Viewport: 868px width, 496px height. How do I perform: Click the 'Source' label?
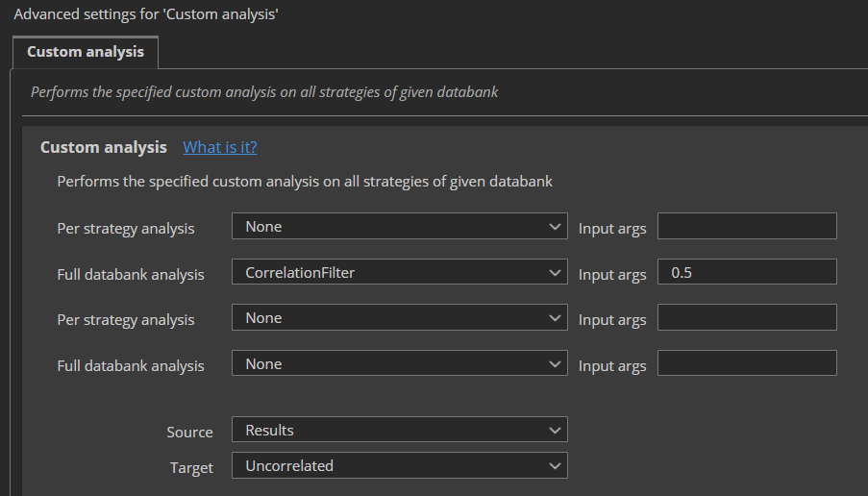click(190, 433)
